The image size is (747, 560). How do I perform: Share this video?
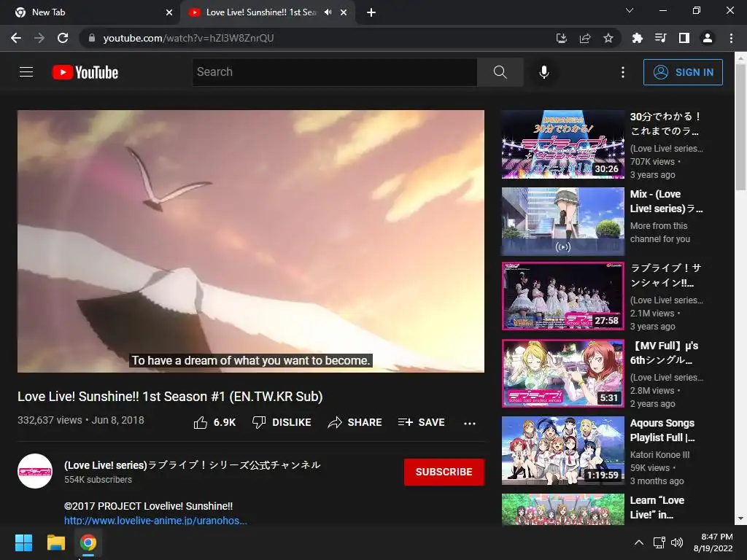pos(355,422)
